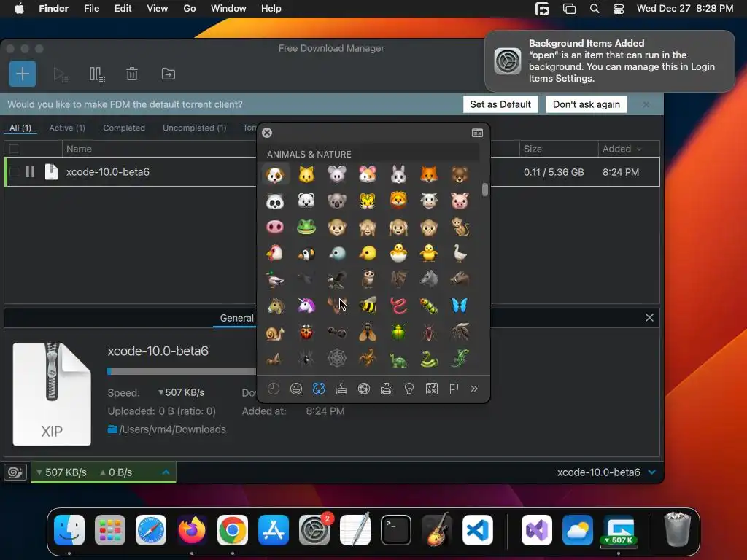Add a new download with the plus button
The image size is (747, 560).
point(23,74)
